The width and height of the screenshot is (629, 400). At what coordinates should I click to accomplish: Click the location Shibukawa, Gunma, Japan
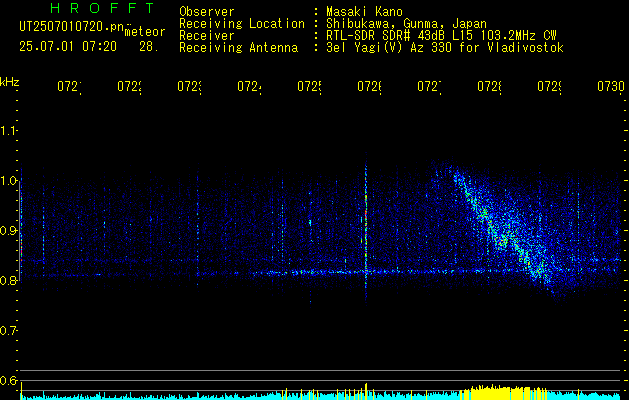coord(406,24)
